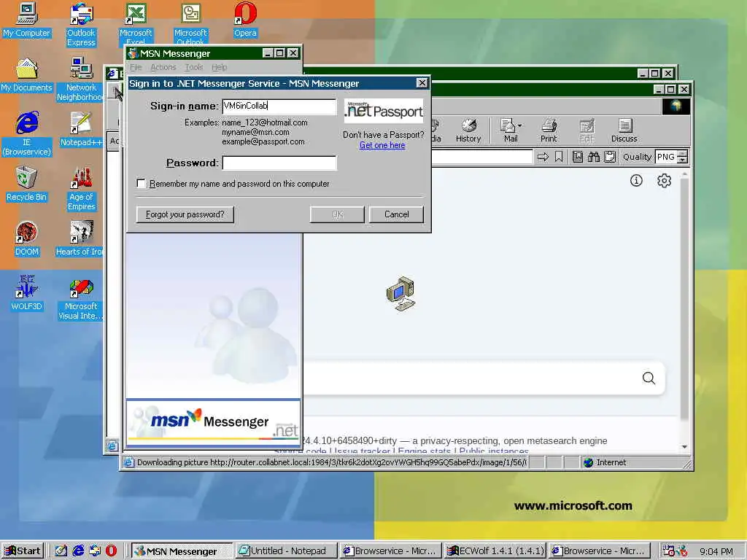This screenshot has width=747, height=560.
Task: Launch the DOOM desktop shortcut
Action: [x=27, y=238]
